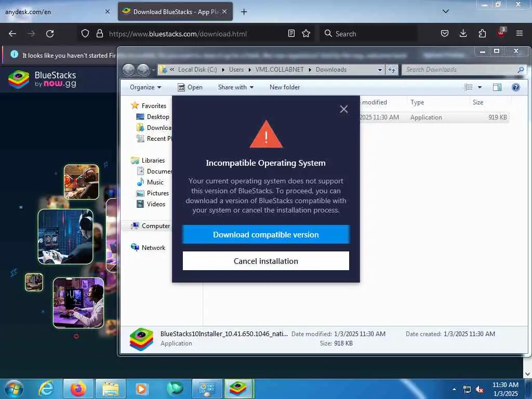
Task: Open Share with dropdown in Explorer
Action: 236,87
